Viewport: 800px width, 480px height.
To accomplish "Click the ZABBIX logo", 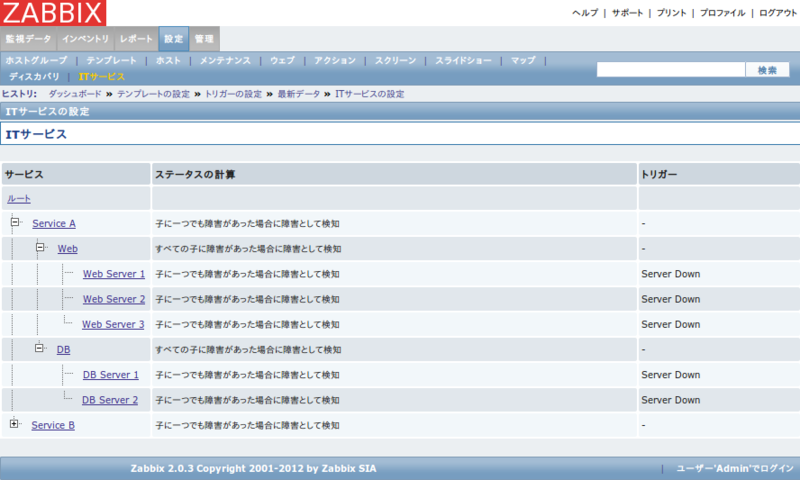I will pos(53,13).
